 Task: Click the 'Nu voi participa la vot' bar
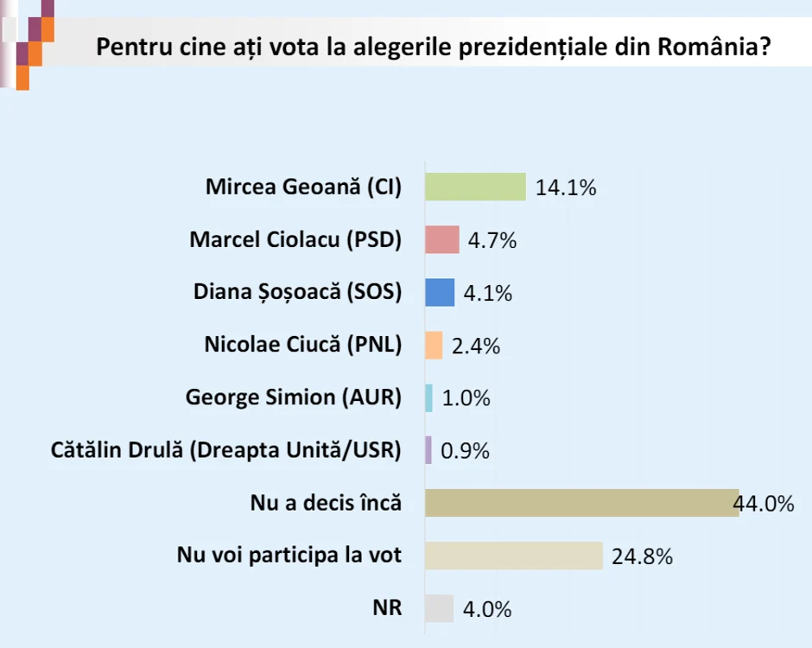pos(514,556)
